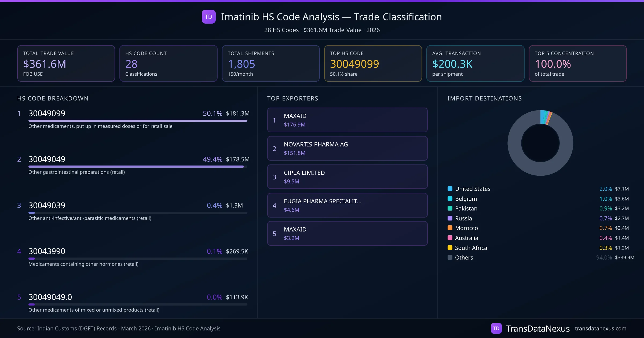Open the EUGIA PHARMA SPECIALIT... exporter card
Viewport: 644px width, 338px height.
pos(347,205)
